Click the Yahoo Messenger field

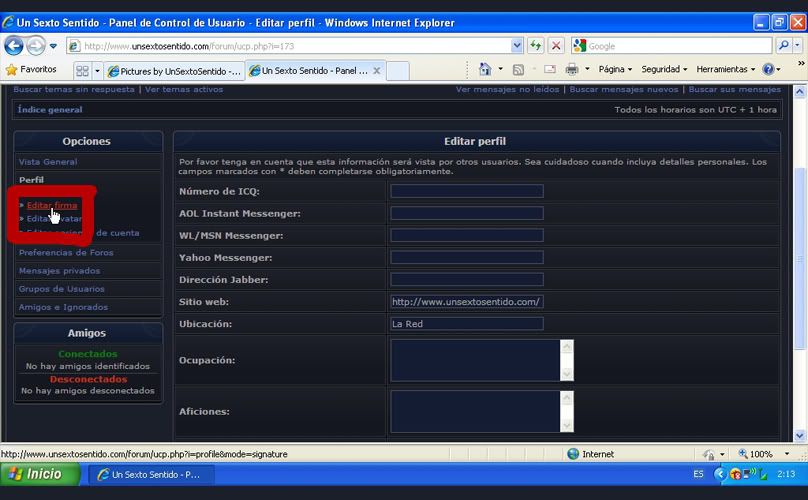point(467,257)
